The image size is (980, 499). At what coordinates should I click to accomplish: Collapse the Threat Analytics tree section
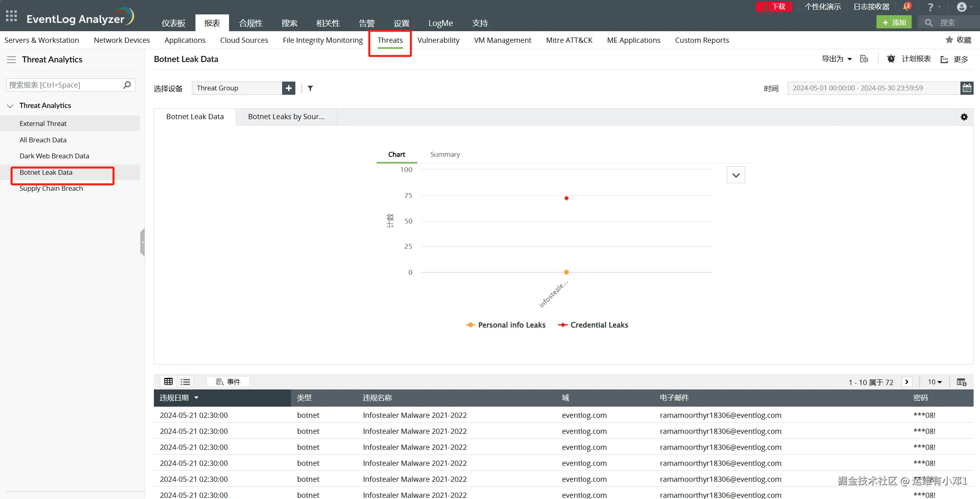(x=10, y=106)
